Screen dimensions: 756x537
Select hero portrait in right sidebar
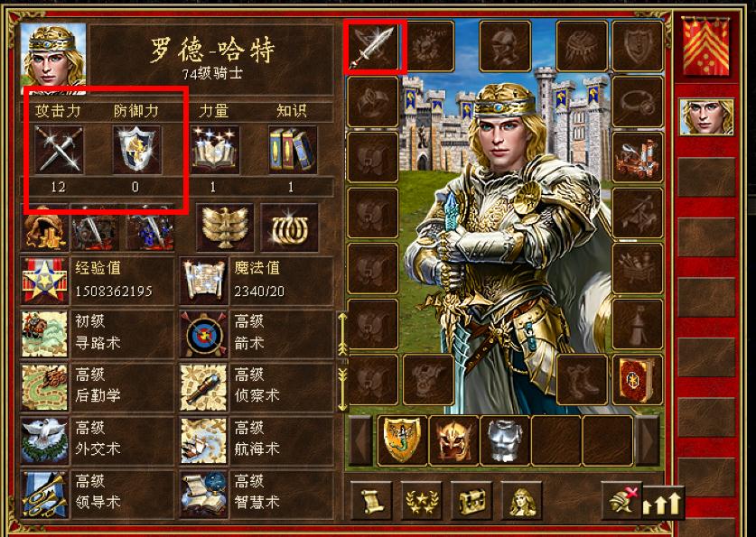(x=706, y=116)
